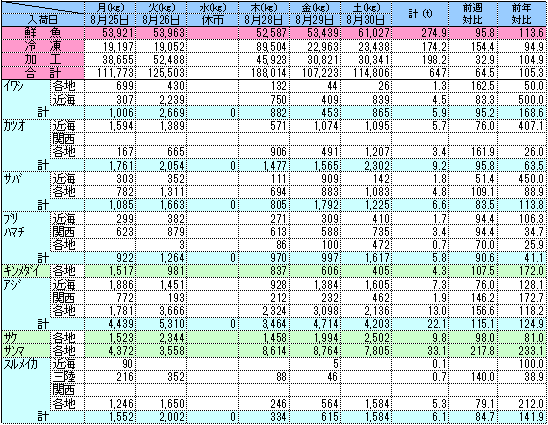Image resolution: width=548 pixels, height=425 pixels.
Task: Click the スルメイカ species label
Action: point(21,364)
